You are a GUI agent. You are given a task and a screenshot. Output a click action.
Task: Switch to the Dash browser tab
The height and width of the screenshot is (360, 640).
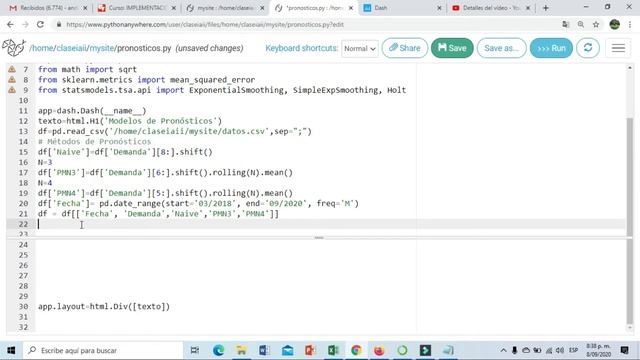pos(402,8)
